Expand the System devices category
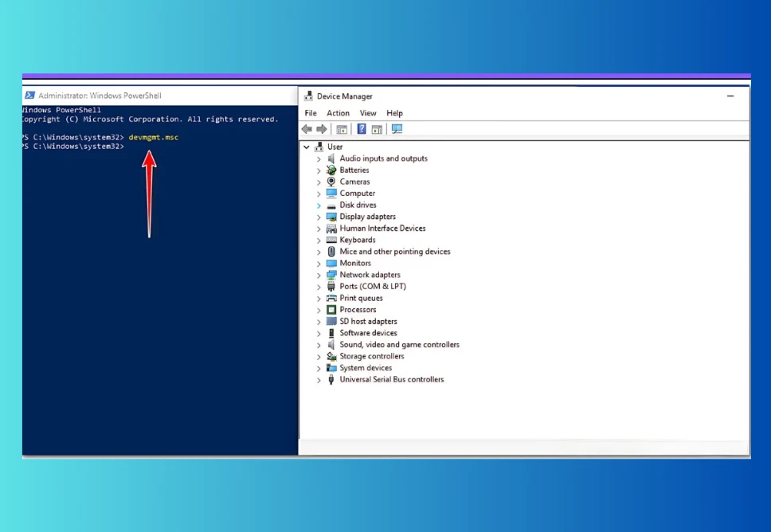Image resolution: width=771 pixels, height=532 pixels. click(319, 368)
